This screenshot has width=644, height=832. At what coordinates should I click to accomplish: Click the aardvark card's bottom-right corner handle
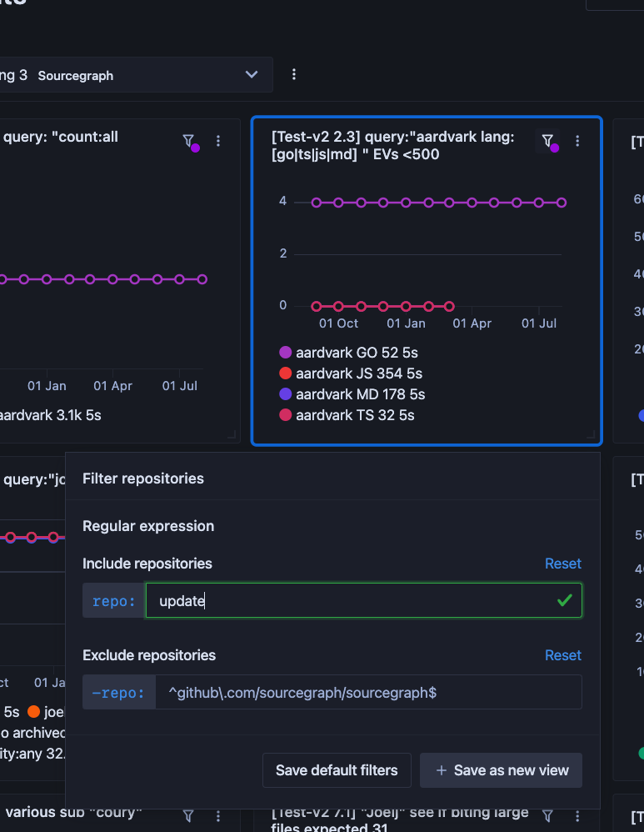[x=591, y=434]
